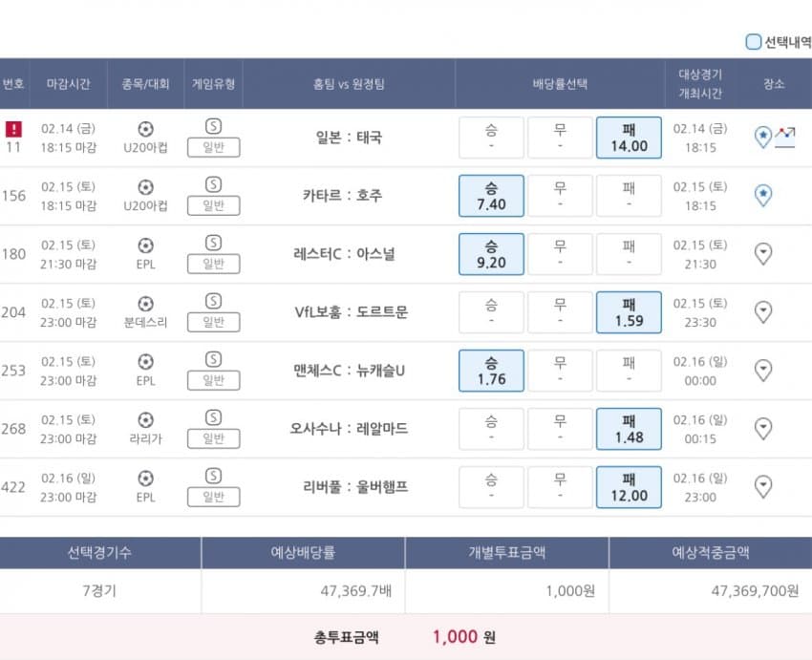Screen dimensions: 812x660
Task: Toggle 승 7.40 for 카타르 vs 호주
Action: (x=491, y=196)
